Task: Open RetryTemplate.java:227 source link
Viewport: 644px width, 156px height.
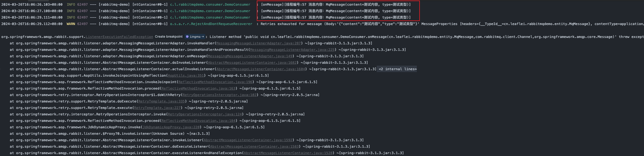Action: (x=157, y=108)
